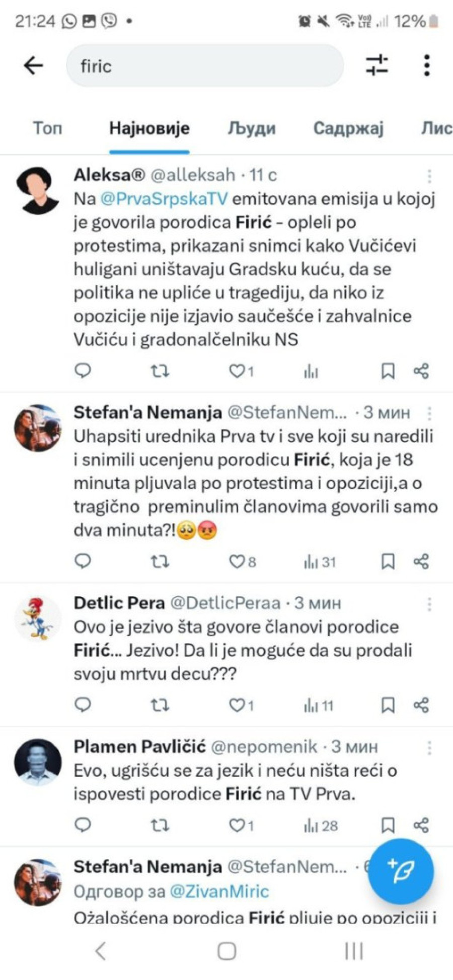Screen dimensions: 453x980
Task: Open search filter settings icon
Action: coord(376,65)
